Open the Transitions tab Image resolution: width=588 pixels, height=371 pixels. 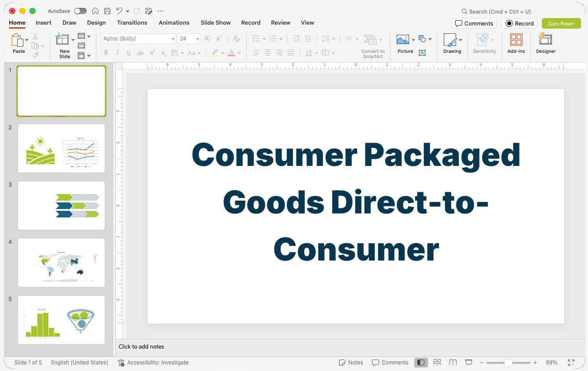coord(132,23)
